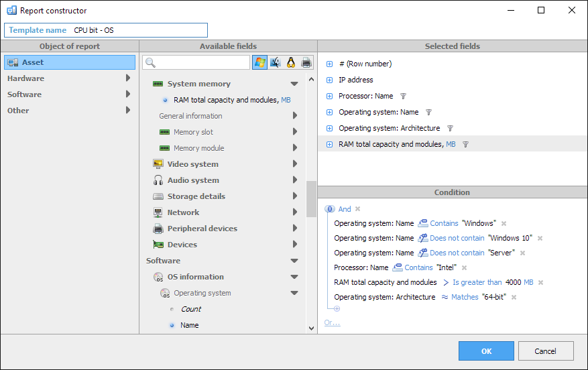Viewport: 588px width, 370px height.
Task: Click filter funnel next to Operating system: Architecture
Action: click(450, 129)
